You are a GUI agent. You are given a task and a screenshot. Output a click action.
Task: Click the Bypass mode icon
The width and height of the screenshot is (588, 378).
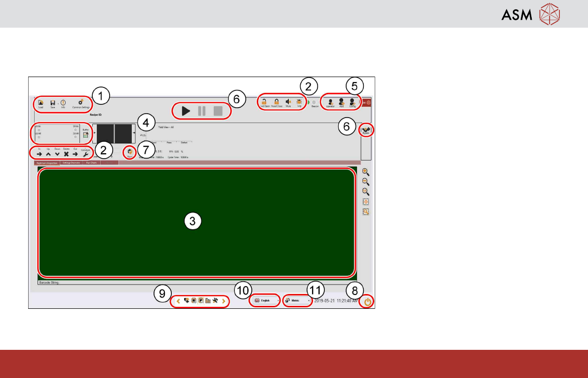tap(366, 129)
